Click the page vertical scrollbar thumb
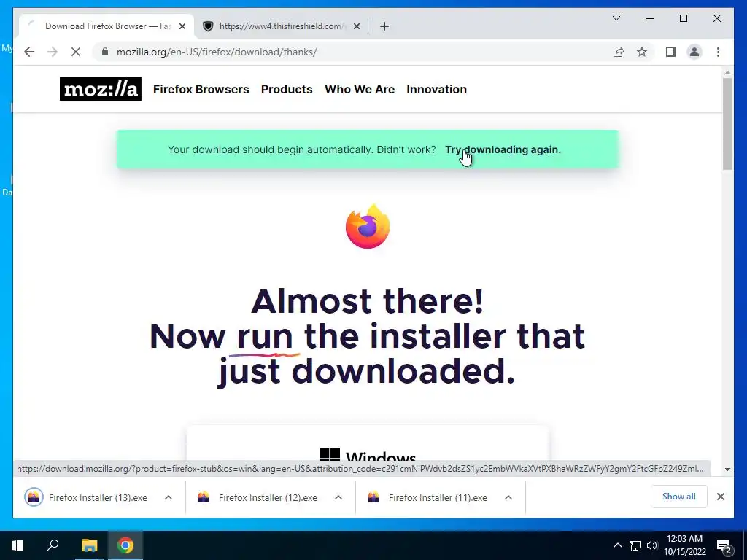 click(727, 123)
